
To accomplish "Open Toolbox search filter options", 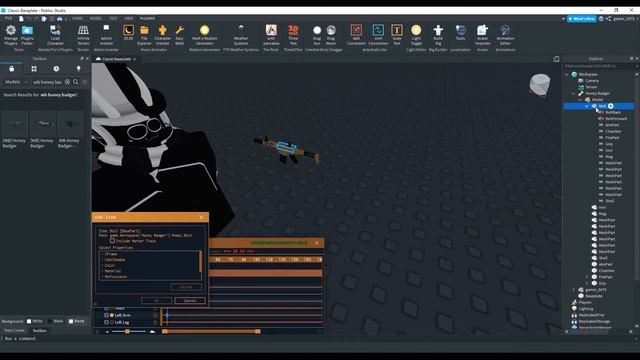I will pos(84,82).
